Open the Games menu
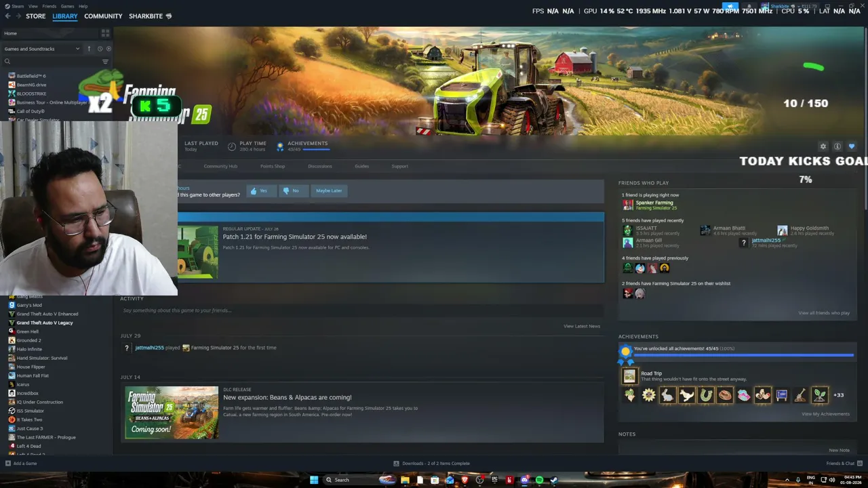Image resolution: width=868 pixels, height=488 pixels. click(x=68, y=6)
